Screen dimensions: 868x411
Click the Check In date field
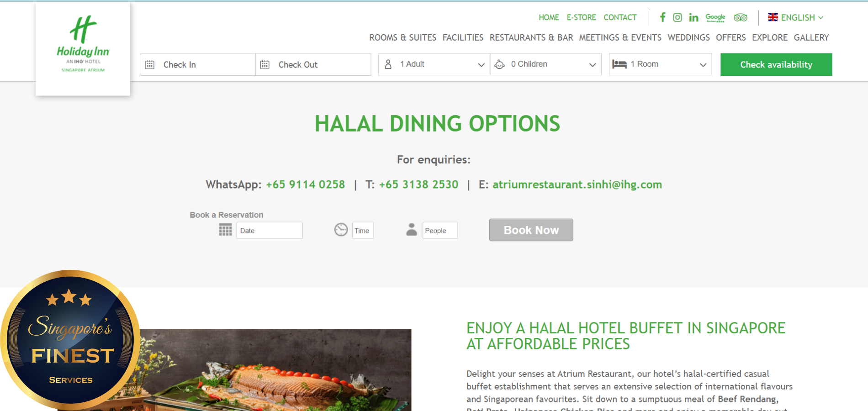click(198, 64)
